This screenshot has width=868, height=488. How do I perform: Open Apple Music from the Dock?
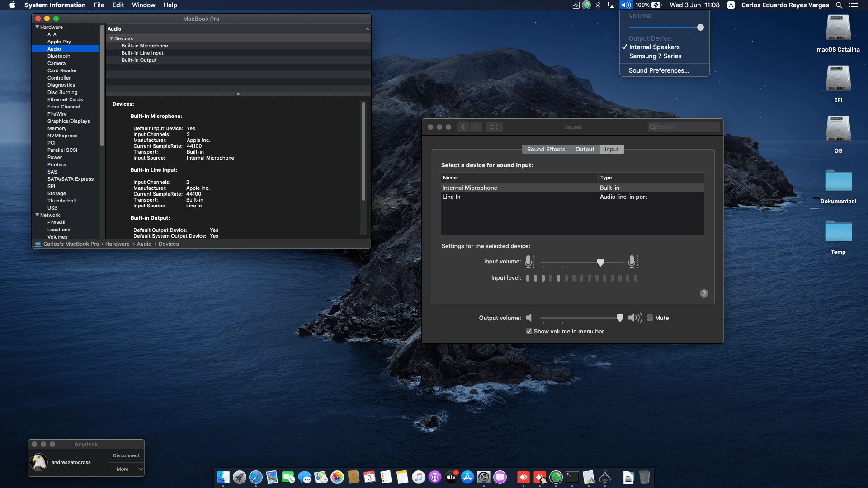click(x=418, y=477)
